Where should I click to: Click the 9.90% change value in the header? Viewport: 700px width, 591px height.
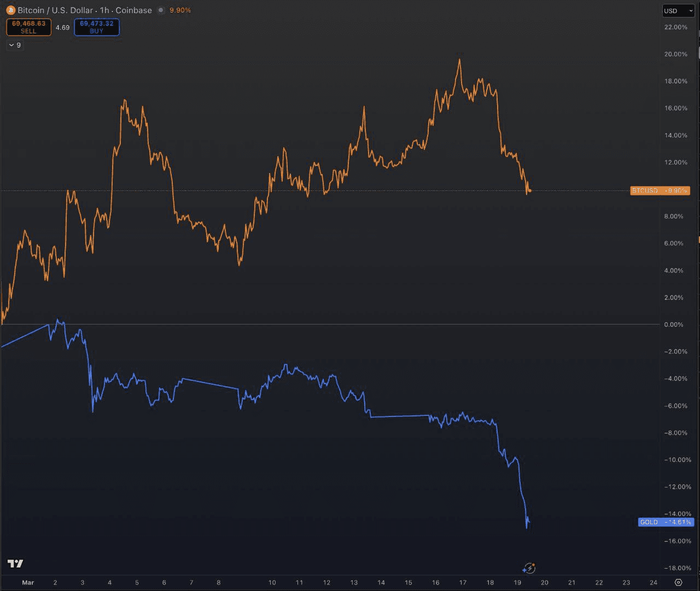point(180,10)
